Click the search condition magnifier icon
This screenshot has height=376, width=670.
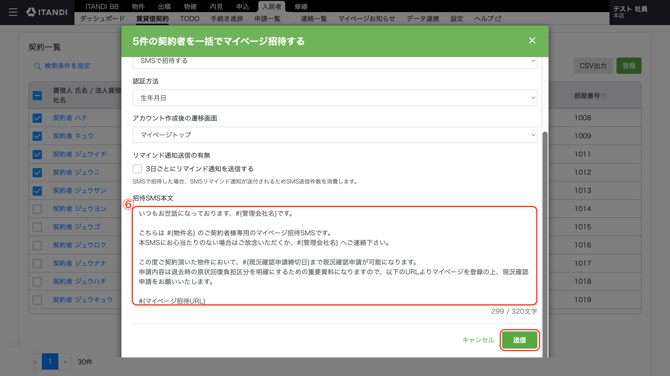[x=38, y=66]
